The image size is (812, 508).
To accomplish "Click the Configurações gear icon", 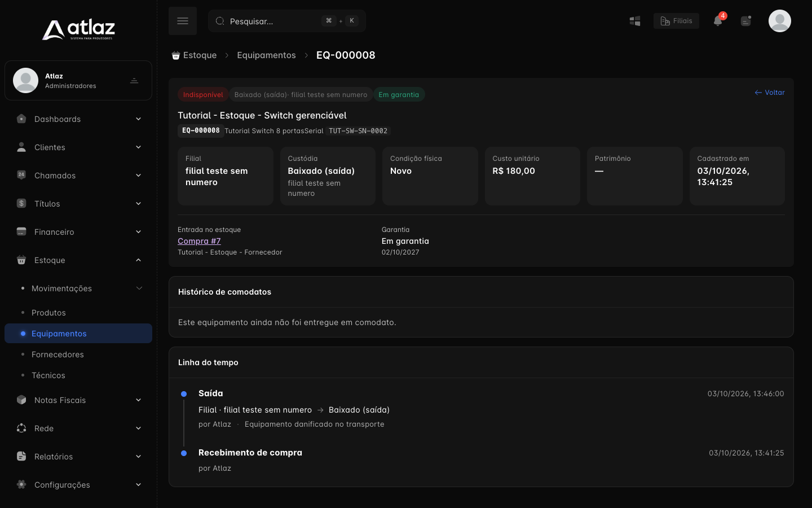I will (x=21, y=484).
